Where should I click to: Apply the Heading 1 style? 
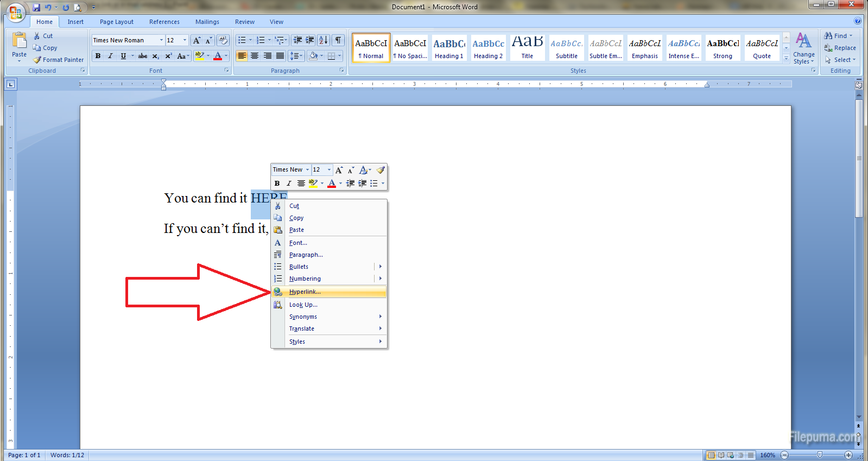pos(449,47)
